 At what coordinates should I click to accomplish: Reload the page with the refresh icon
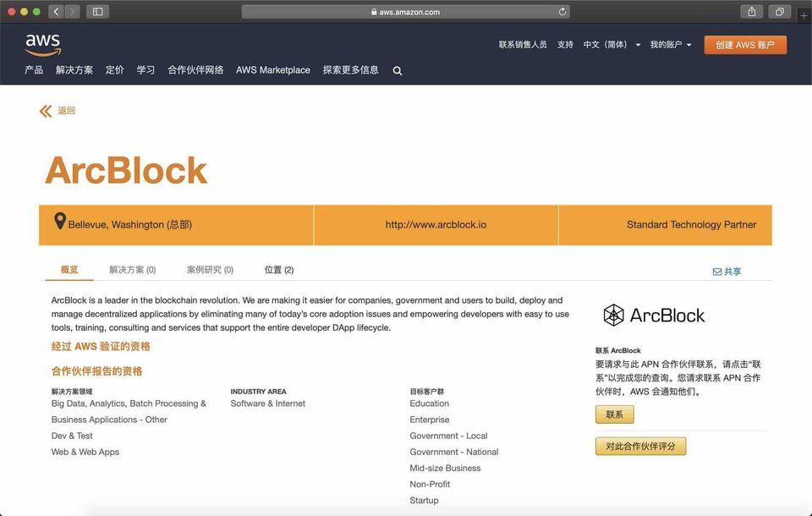tap(562, 11)
